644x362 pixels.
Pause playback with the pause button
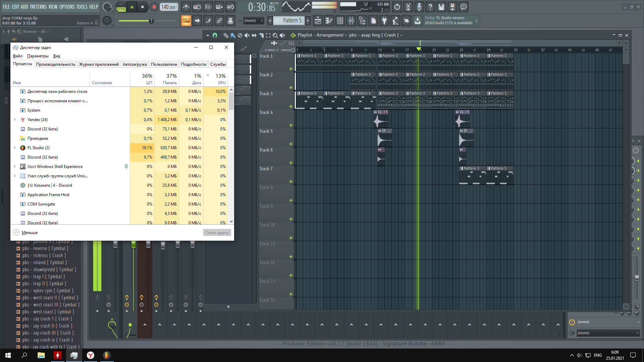[132, 7]
